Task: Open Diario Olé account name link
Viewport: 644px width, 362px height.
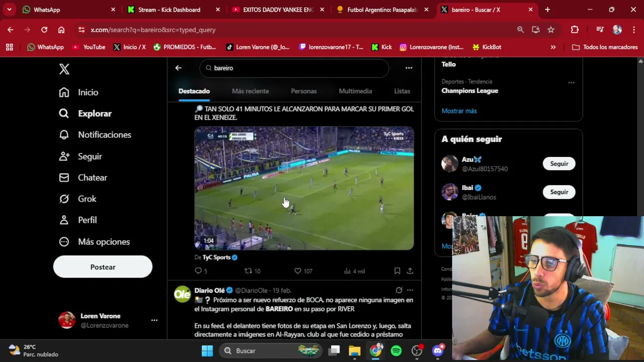Action: [x=210, y=291]
